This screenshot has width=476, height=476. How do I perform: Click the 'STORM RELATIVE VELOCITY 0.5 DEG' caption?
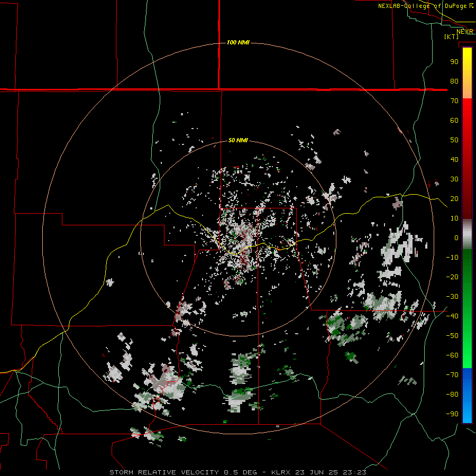pyautogui.click(x=183, y=472)
